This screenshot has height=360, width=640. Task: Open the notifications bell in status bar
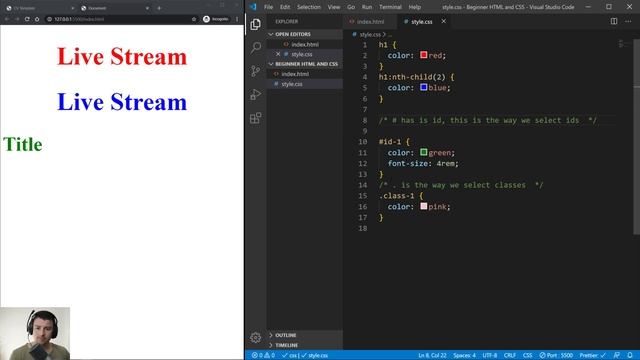[x=630, y=355]
